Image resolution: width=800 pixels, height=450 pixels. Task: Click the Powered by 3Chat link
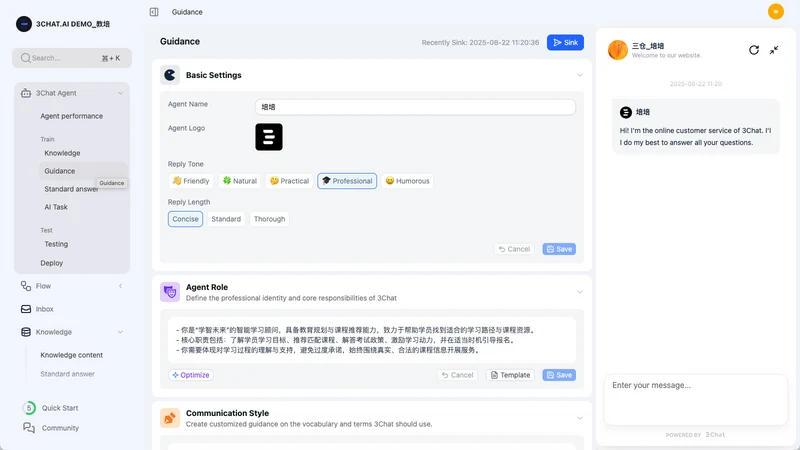(695, 435)
